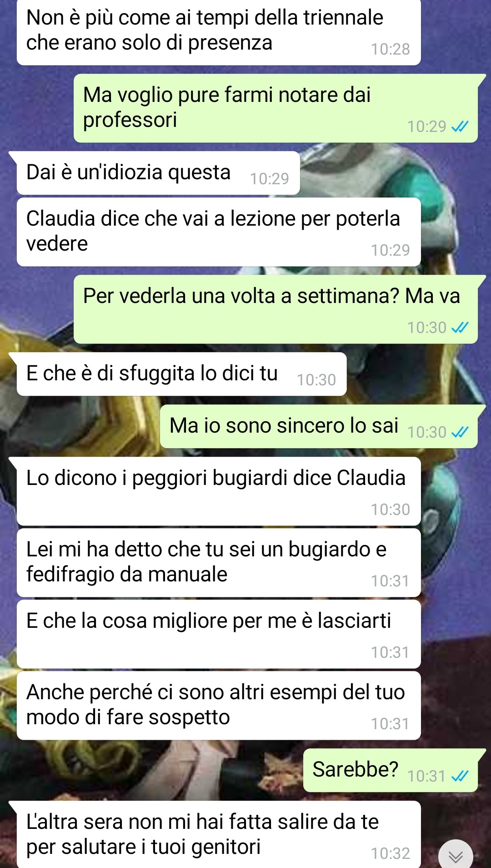Image resolution: width=491 pixels, height=868 pixels.
Task: Select message 'Claudia dice che vai a lezione'
Action: click(219, 232)
